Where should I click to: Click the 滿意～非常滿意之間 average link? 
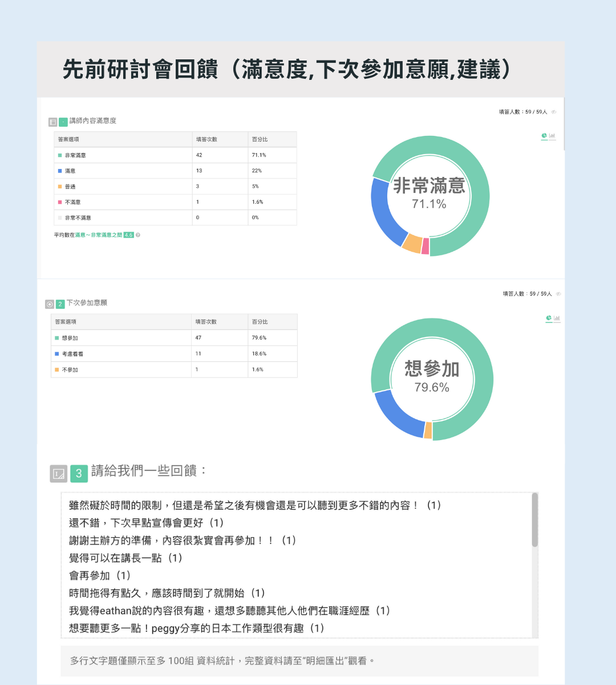pos(99,235)
